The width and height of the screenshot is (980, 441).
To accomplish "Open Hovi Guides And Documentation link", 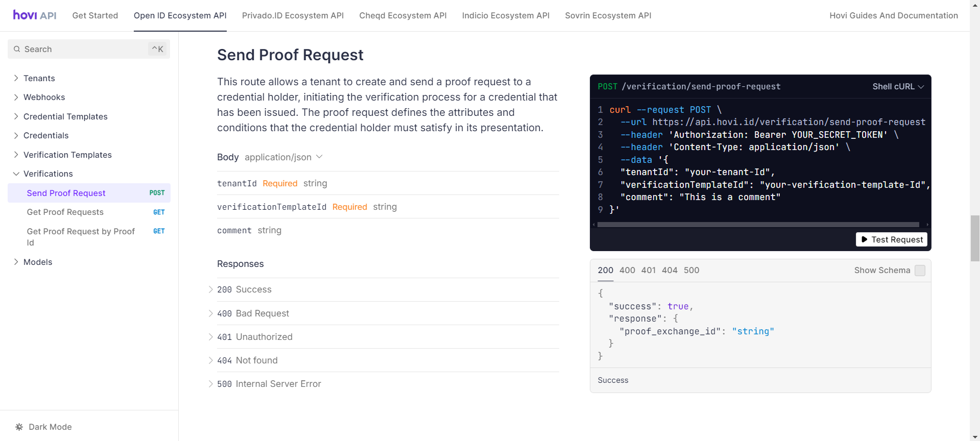I will [893, 15].
